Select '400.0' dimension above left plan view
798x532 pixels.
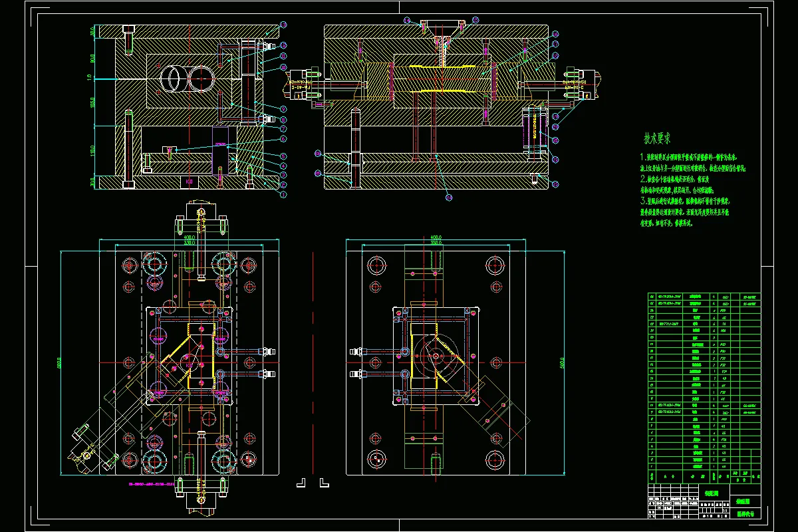(190, 237)
